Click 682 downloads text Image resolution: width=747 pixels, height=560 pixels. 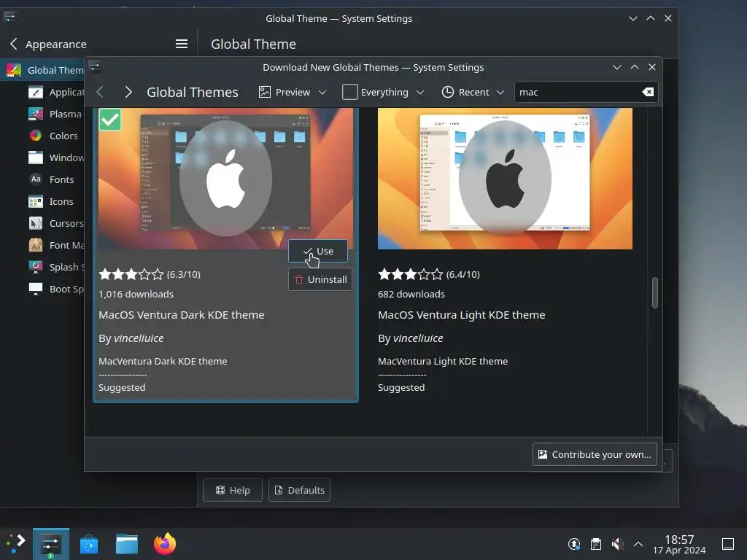(x=411, y=295)
